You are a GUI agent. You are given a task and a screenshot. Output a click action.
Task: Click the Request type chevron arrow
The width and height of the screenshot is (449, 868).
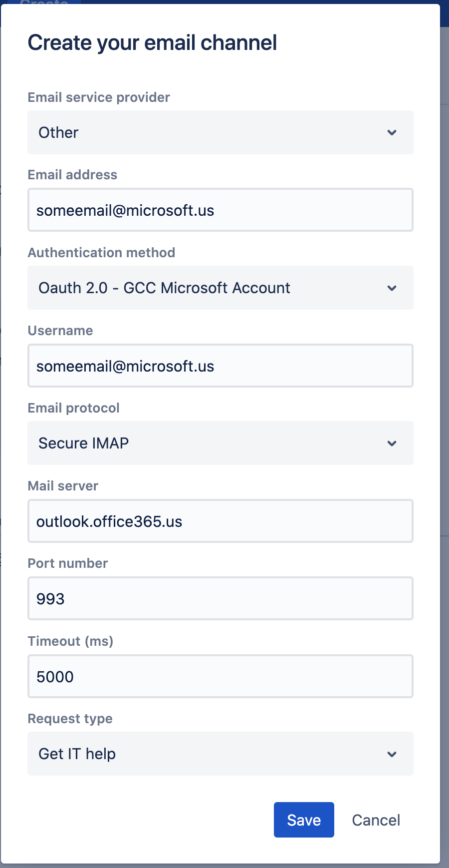pyautogui.click(x=392, y=754)
